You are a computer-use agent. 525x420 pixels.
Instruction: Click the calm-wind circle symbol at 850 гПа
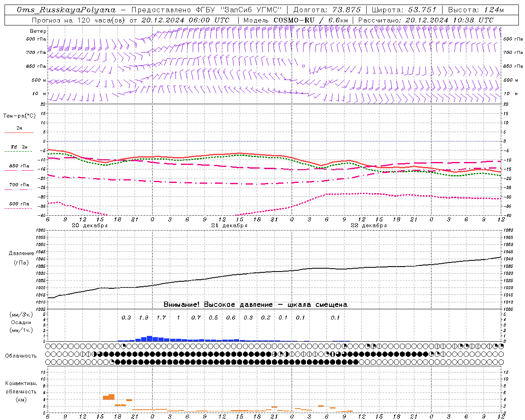pos(304,66)
